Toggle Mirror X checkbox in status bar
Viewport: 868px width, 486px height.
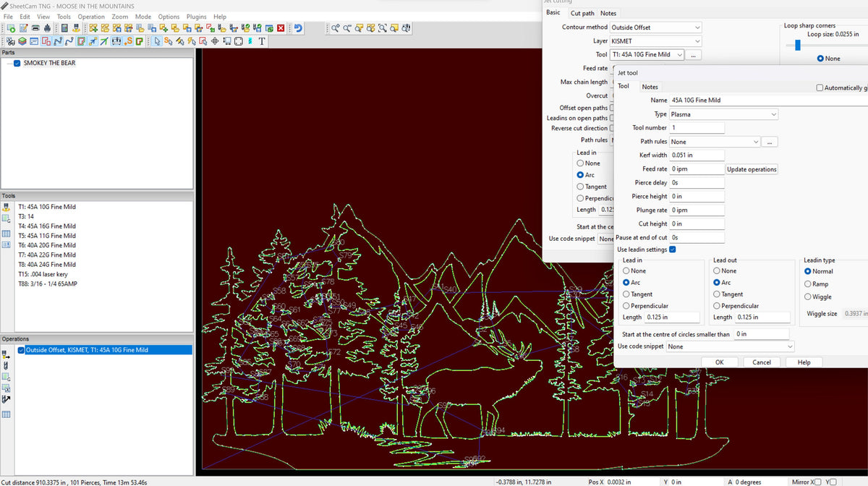tap(817, 482)
